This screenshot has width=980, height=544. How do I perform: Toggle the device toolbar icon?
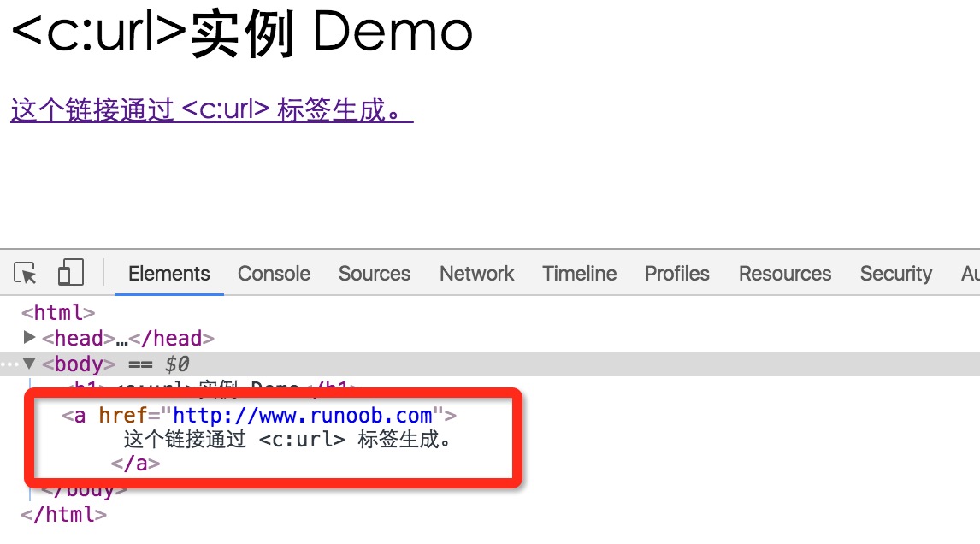click(70, 274)
